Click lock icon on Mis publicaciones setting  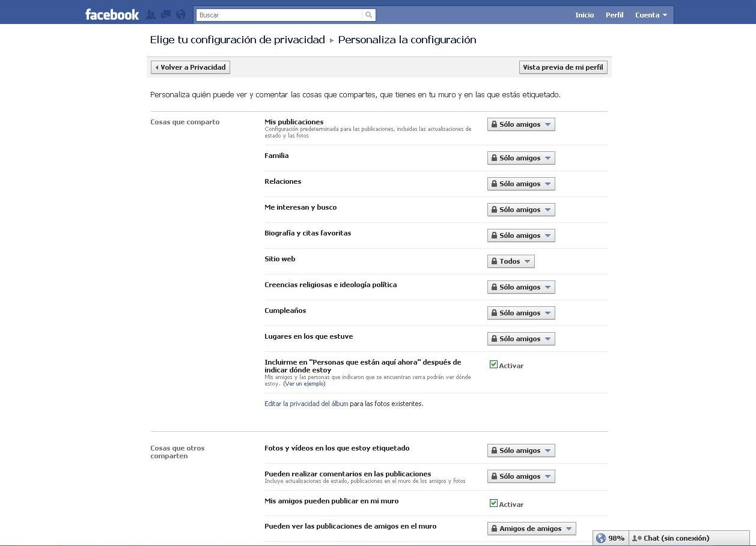(494, 124)
